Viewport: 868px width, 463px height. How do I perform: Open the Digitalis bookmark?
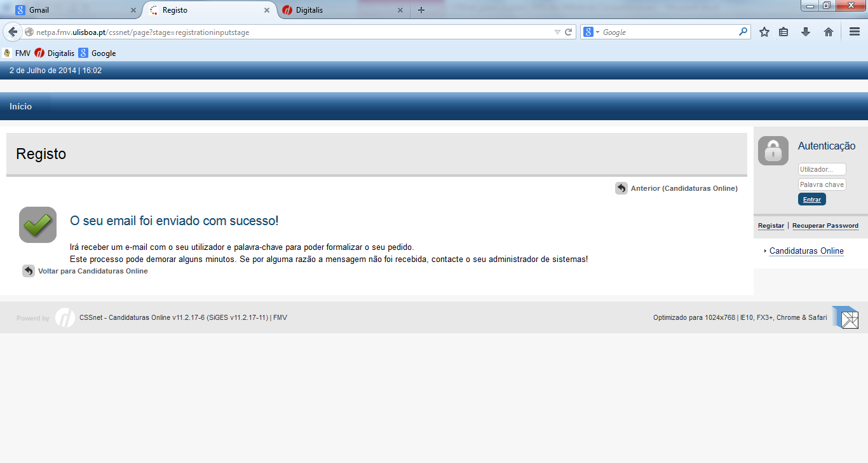(x=55, y=53)
